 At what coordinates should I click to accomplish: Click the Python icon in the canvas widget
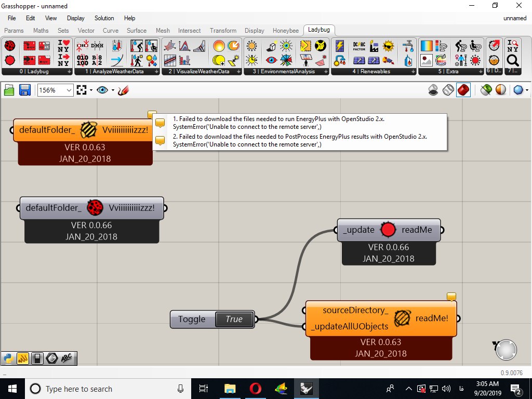point(8,358)
